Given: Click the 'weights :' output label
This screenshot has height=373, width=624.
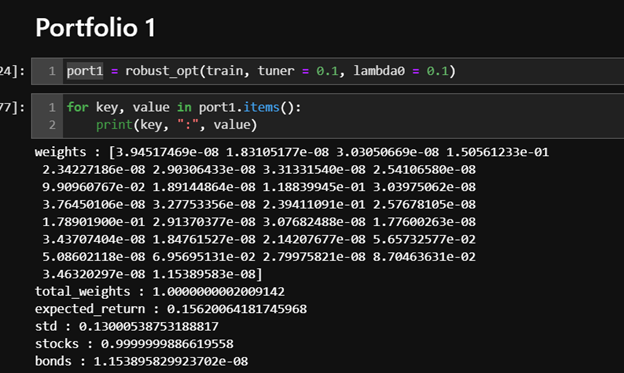Looking at the screenshot, I should click(x=67, y=152).
